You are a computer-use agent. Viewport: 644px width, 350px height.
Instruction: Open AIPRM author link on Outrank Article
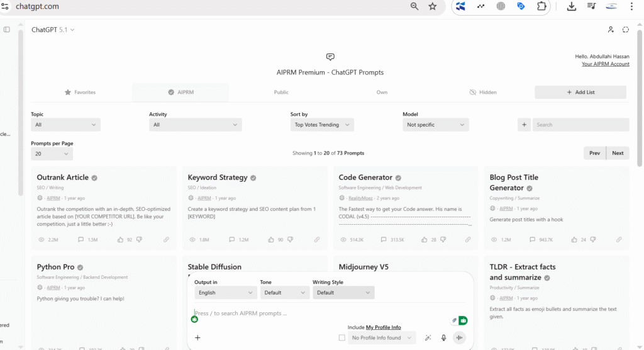click(x=53, y=198)
